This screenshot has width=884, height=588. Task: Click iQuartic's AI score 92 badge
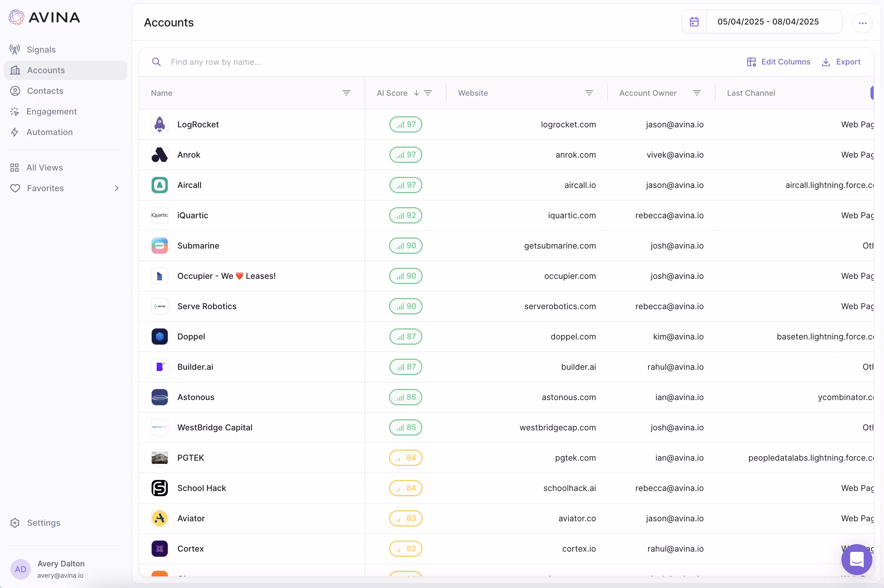pyautogui.click(x=406, y=215)
